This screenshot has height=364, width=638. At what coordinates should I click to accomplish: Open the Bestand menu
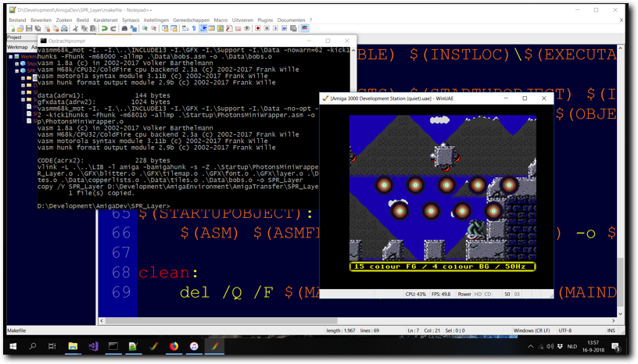pos(17,20)
